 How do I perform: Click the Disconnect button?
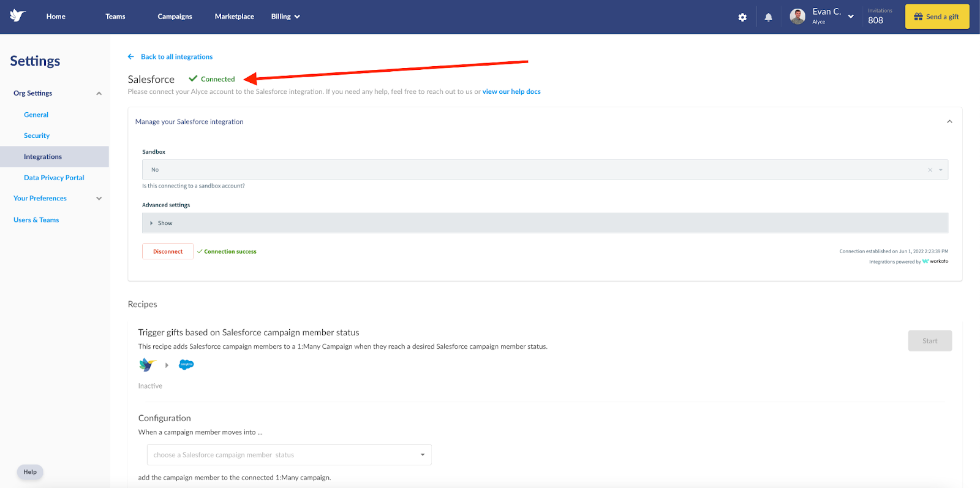168,251
